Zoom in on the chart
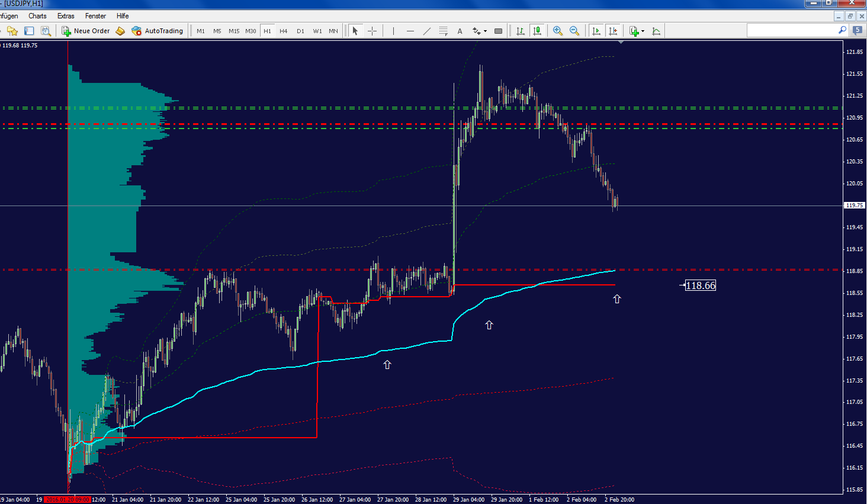The height and width of the screenshot is (504, 867). pyautogui.click(x=557, y=31)
